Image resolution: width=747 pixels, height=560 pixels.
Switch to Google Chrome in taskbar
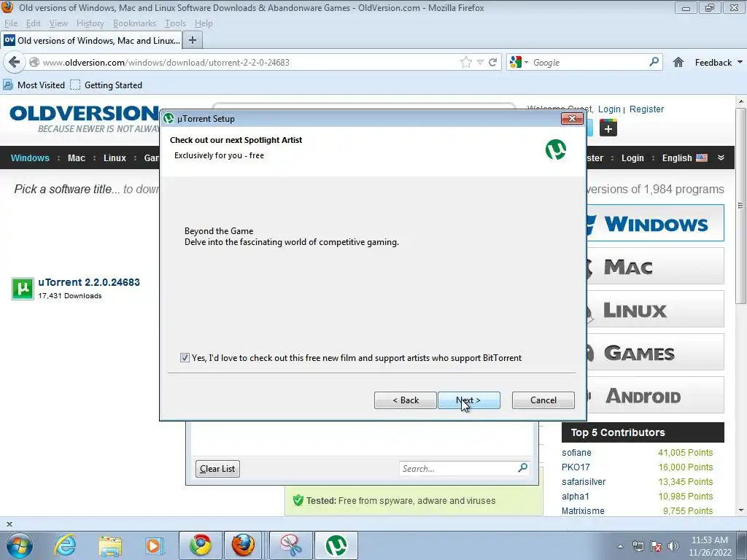click(x=201, y=545)
